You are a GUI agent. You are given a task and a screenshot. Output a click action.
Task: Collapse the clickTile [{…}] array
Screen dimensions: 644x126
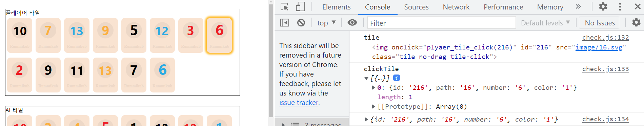click(366, 78)
